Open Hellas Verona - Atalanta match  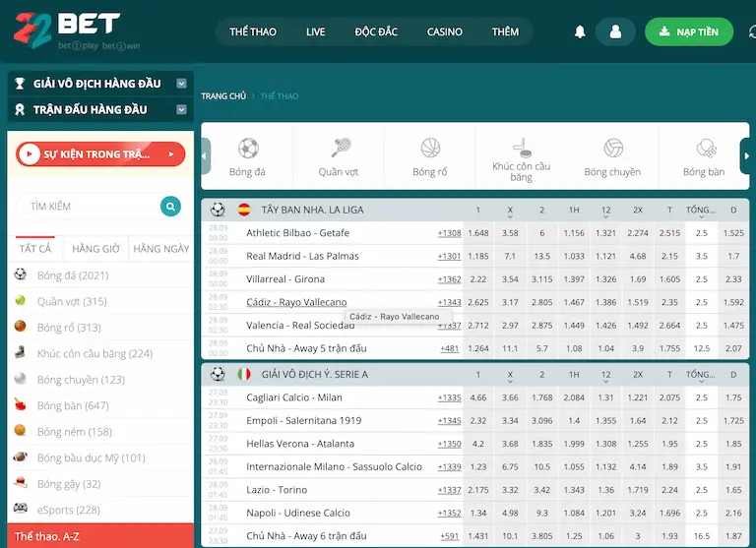[x=300, y=444]
